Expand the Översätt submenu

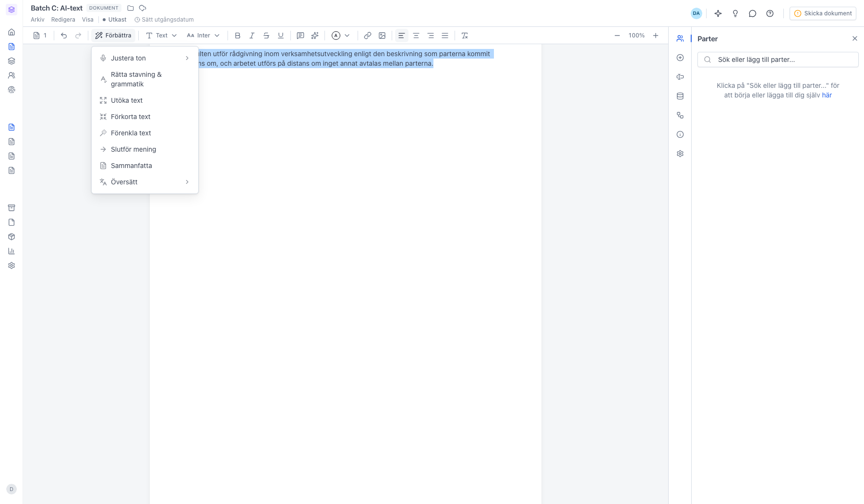coord(144,182)
